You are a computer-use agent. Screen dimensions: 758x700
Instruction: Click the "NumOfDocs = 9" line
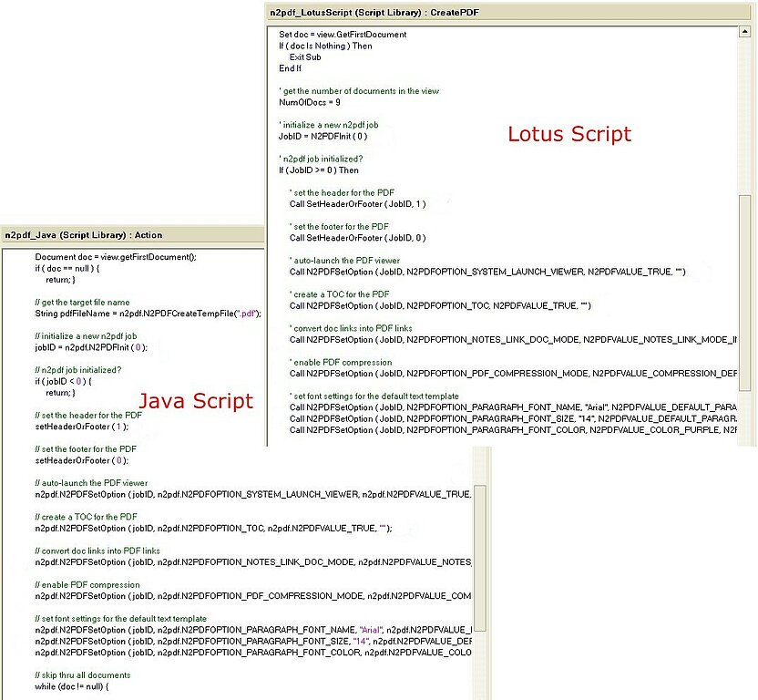click(x=310, y=102)
